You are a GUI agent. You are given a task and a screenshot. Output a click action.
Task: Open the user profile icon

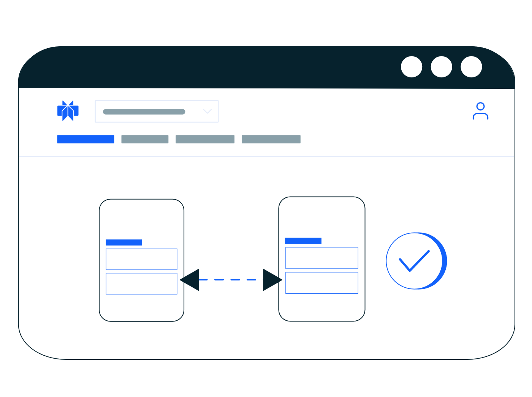pos(480,111)
